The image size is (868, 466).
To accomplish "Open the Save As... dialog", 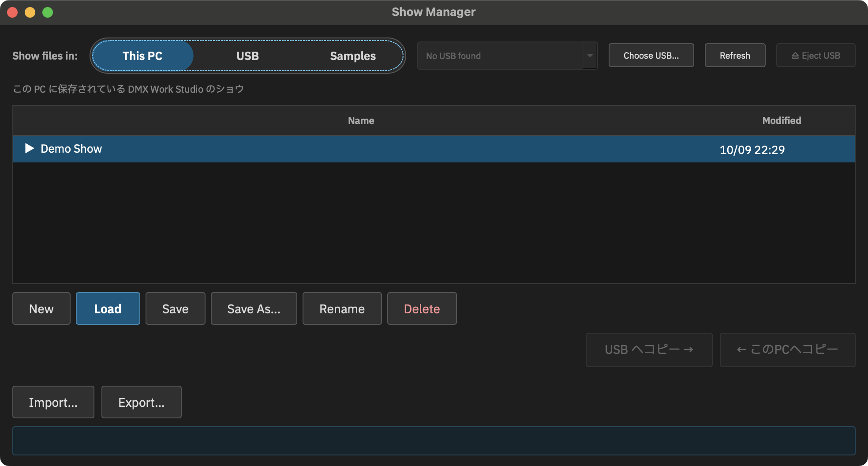I will (254, 308).
